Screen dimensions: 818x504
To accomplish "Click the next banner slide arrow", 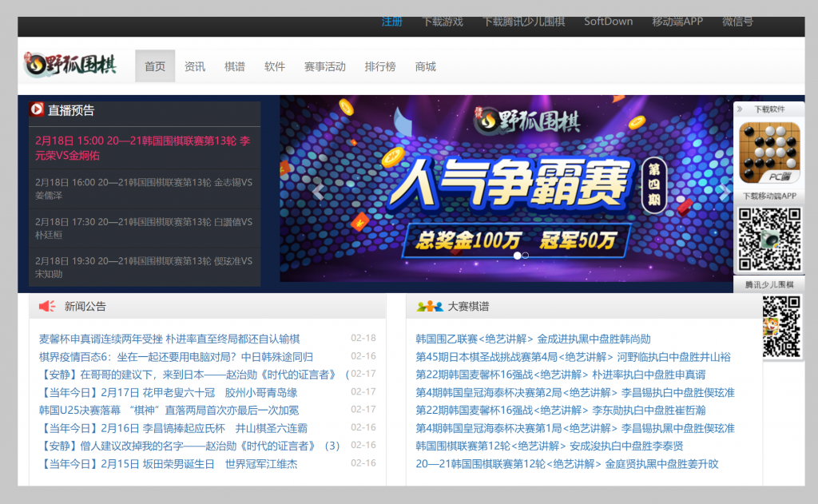I will tap(724, 192).
